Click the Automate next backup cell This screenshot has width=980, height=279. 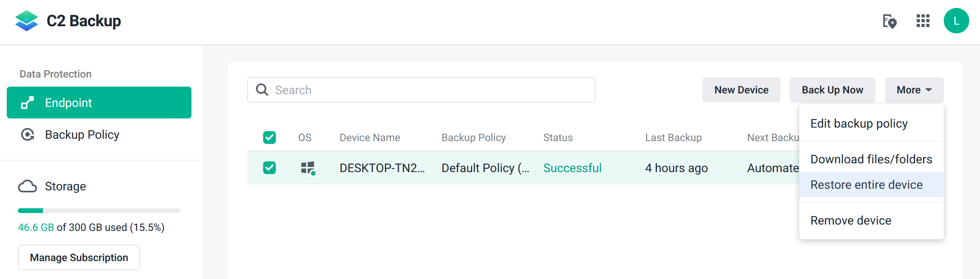773,168
